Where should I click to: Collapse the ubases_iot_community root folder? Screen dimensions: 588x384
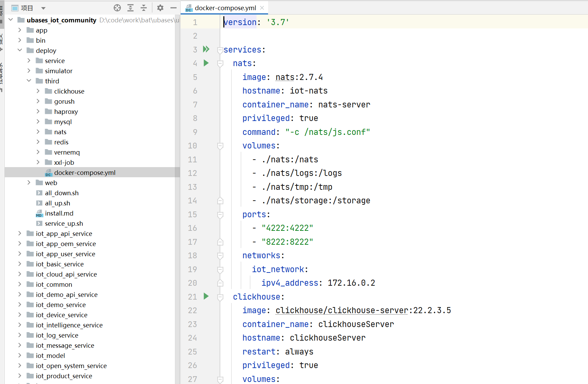click(x=11, y=20)
